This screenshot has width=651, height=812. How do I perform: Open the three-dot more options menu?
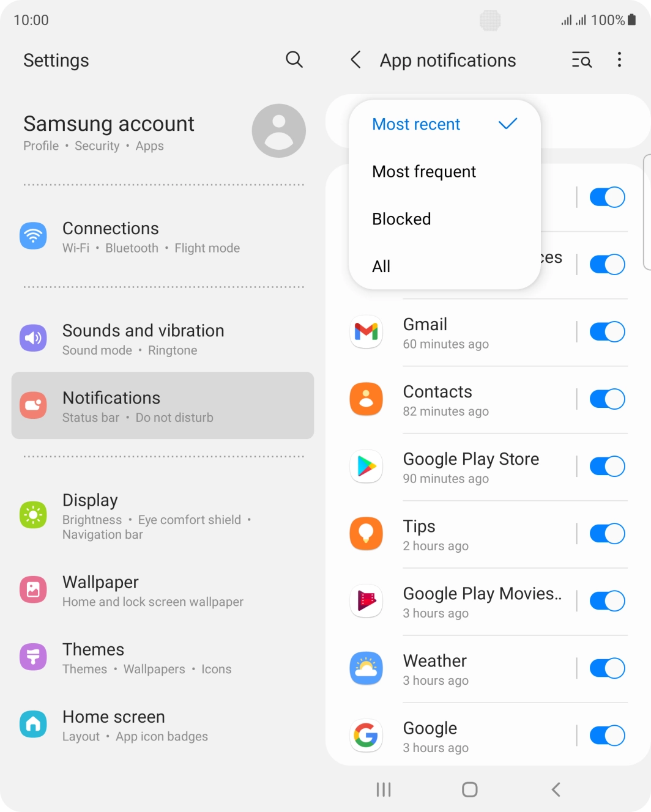(x=619, y=59)
